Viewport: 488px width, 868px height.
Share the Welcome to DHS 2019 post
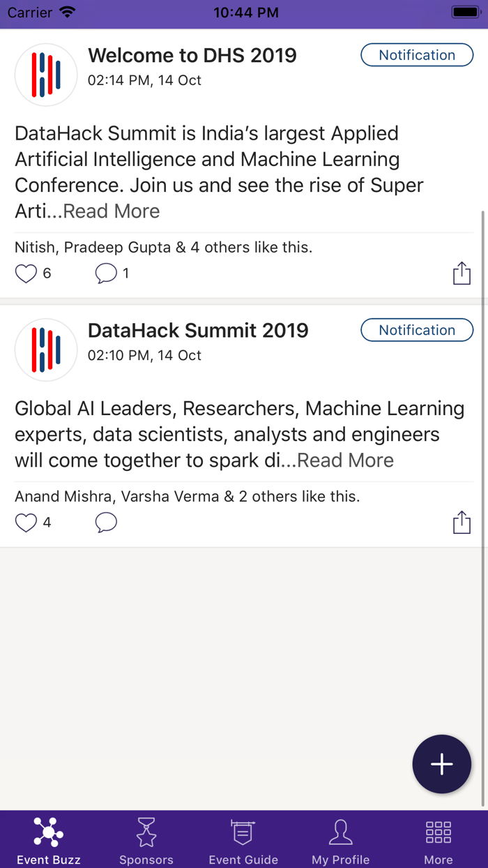pos(462,273)
